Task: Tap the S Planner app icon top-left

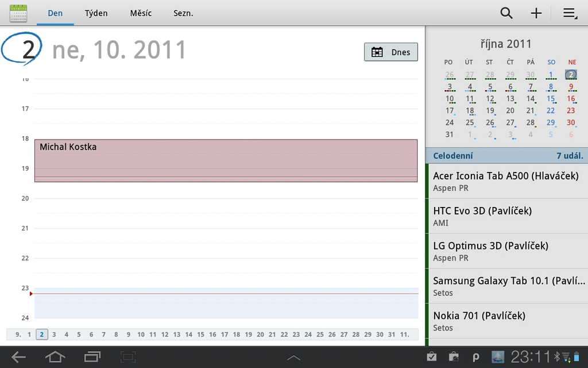Action: (19, 13)
